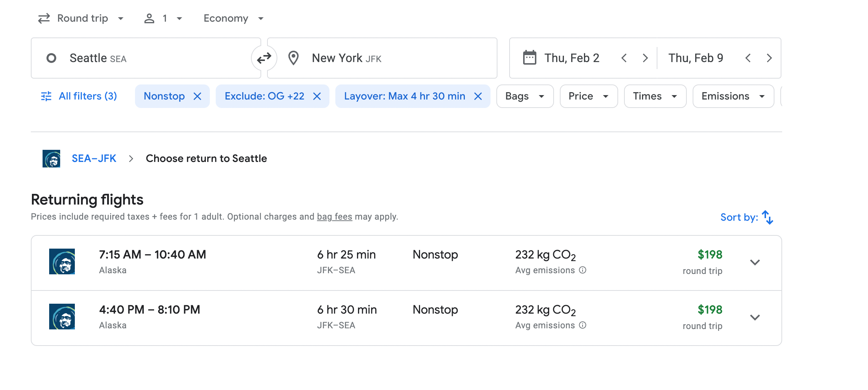Clear the Exclude: OG +22 filter
Image resolution: width=868 pixels, height=390 pixels.
pos(317,96)
